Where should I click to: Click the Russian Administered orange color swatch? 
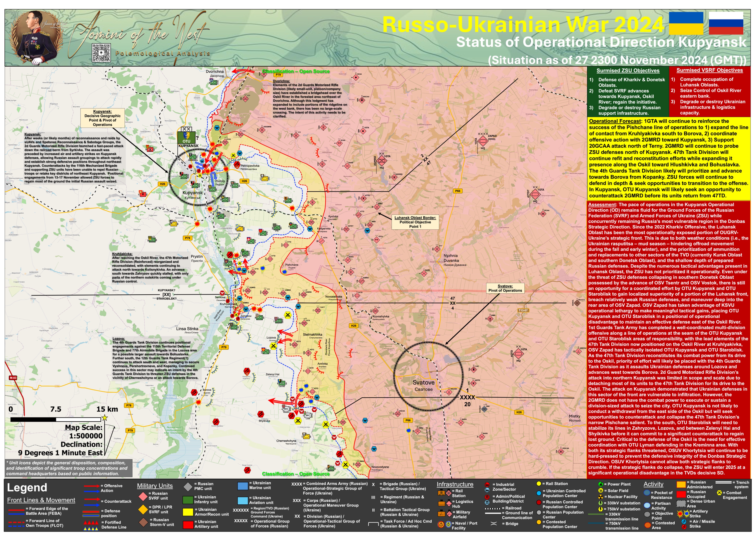coord(681,485)
